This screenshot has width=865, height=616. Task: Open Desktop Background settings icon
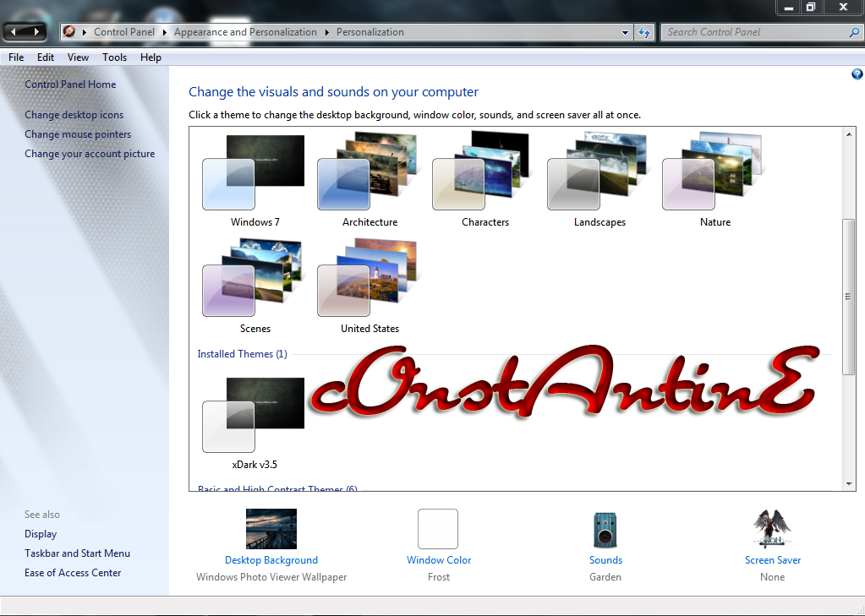coord(271,529)
